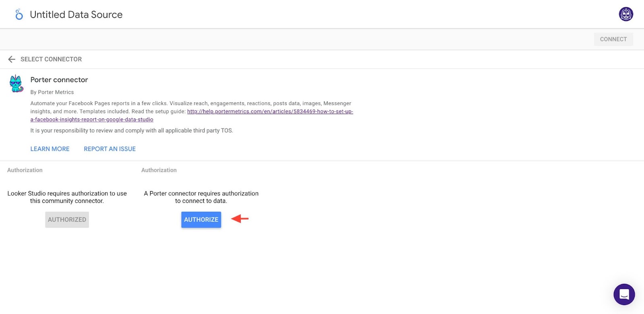The image size is (644, 314).
Task: Click the Looker Studio requires authorization message
Action: 67,197
